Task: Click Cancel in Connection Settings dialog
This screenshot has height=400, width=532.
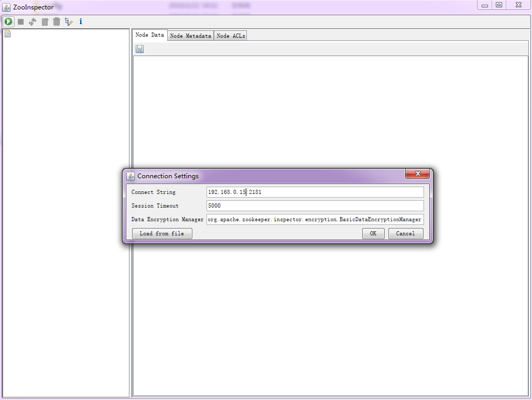Action: pyautogui.click(x=406, y=233)
